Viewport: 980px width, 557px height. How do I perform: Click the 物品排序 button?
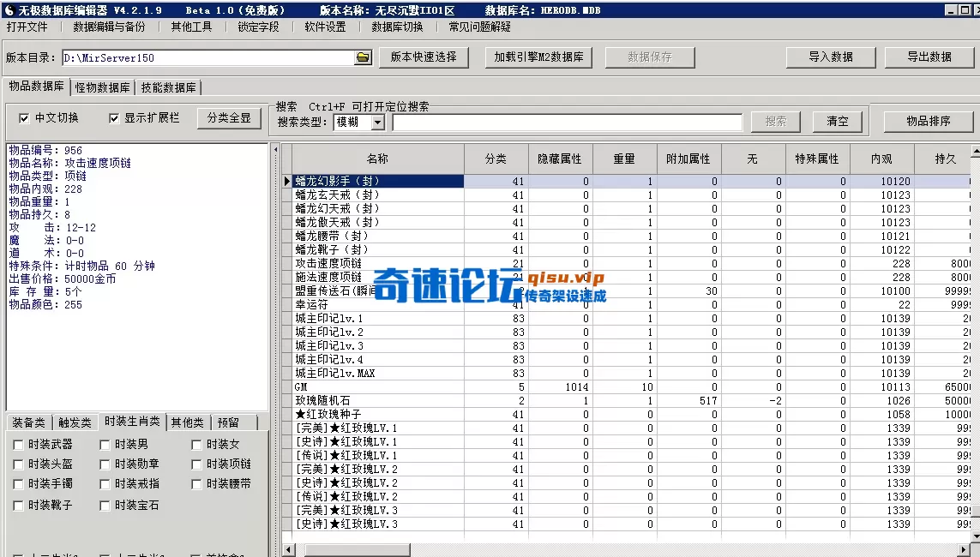pos(928,121)
